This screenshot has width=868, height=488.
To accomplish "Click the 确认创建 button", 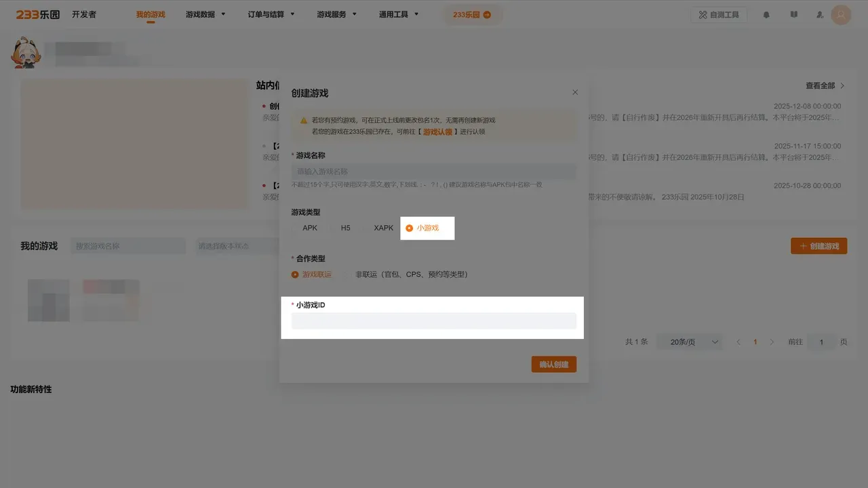I will point(553,365).
